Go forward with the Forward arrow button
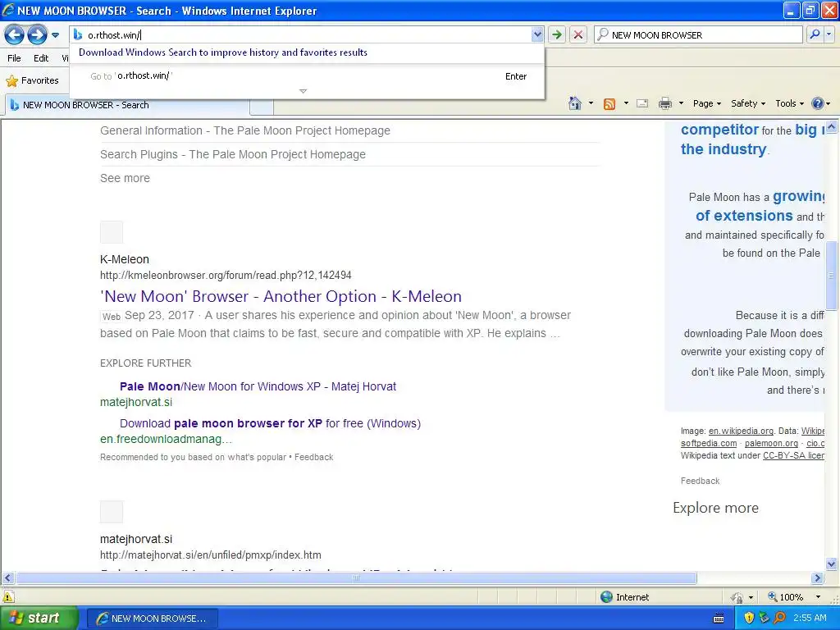840x630 pixels. coord(37,35)
